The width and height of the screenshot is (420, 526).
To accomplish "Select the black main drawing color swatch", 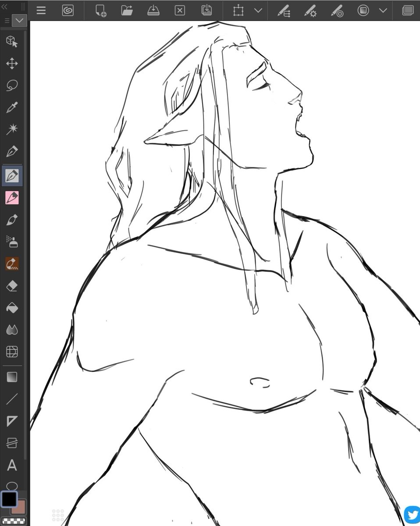I will pos(9,499).
